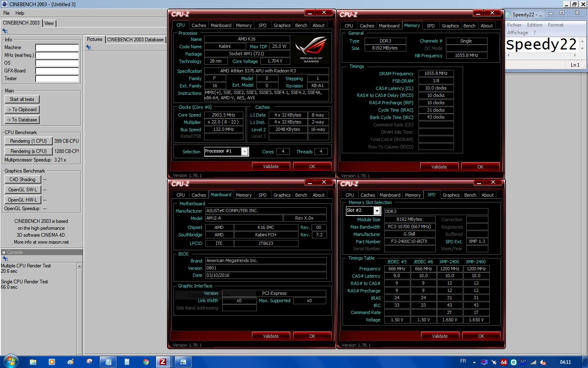Viewport: 588px width, 368px height.
Task: Click the muted volume tray icon
Action: tap(543, 362)
